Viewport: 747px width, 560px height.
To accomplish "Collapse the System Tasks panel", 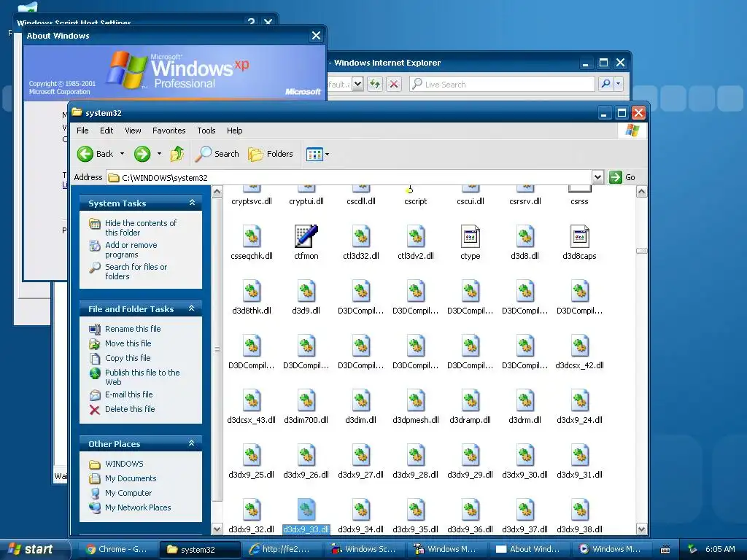I will coord(192,203).
